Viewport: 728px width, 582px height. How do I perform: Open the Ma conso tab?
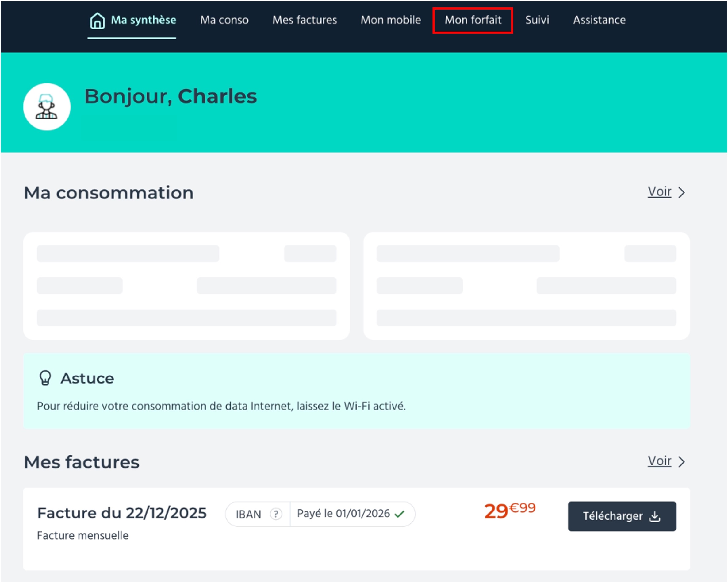point(224,20)
